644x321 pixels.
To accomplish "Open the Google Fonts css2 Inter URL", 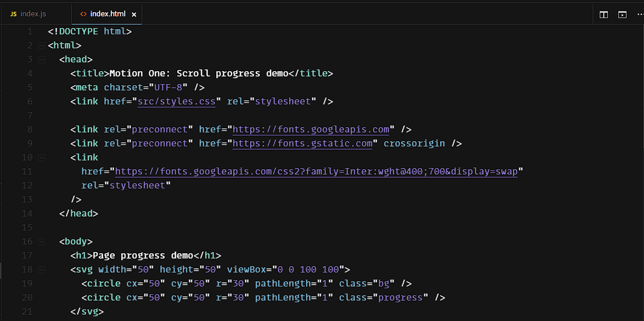I will [316, 172].
